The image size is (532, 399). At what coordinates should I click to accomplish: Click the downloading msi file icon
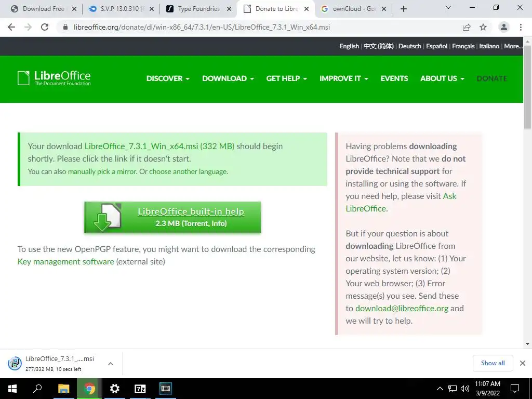pos(15,363)
